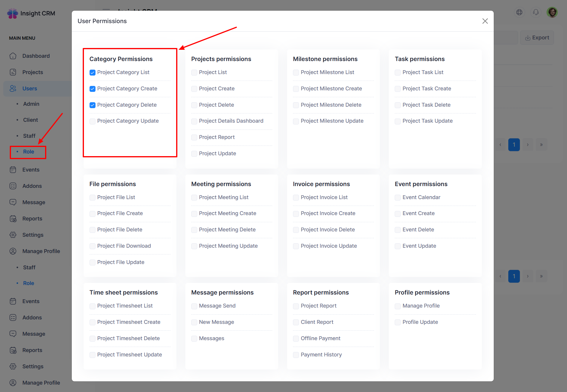This screenshot has width=567, height=392.
Task: Check the Project Details Dashboard box
Action: (x=194, y=121)
